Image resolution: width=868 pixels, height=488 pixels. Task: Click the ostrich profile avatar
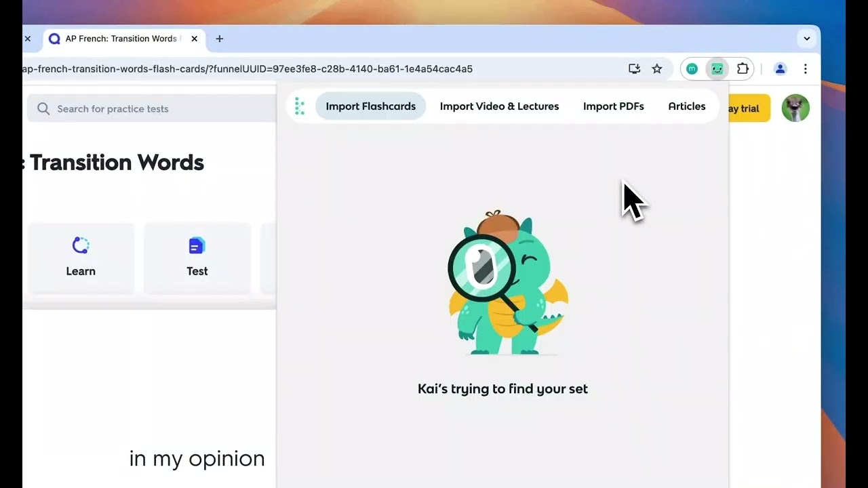tap(795, 108)
